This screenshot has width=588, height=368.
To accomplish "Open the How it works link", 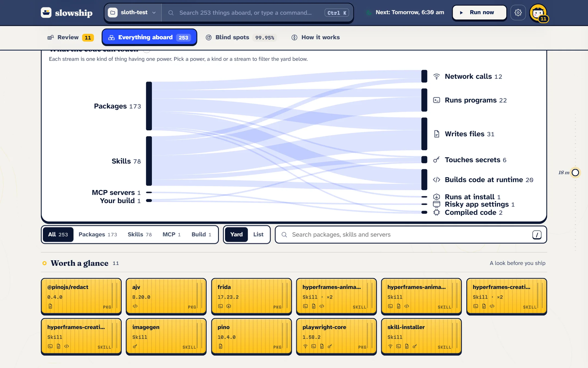I will click(316, 37).
